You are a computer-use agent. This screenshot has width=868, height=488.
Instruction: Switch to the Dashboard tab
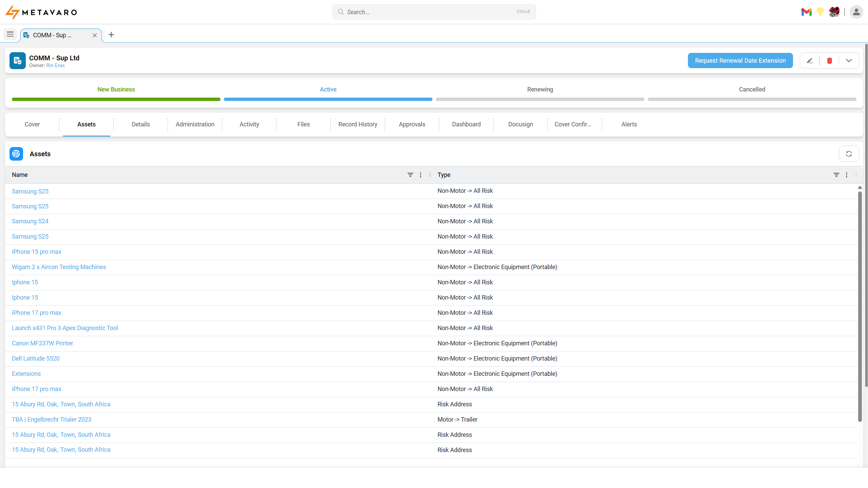coord(466,124)
